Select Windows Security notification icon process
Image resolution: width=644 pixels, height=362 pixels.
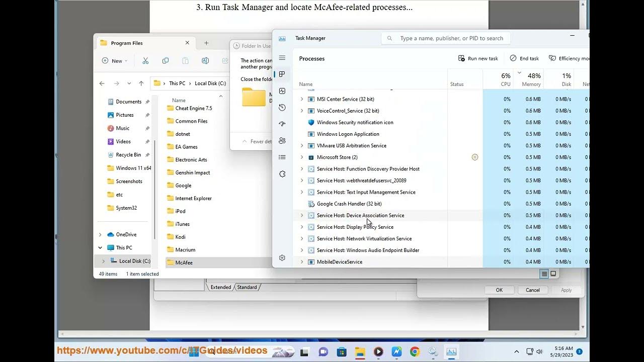pyautogui.click(x=355, y=122)
